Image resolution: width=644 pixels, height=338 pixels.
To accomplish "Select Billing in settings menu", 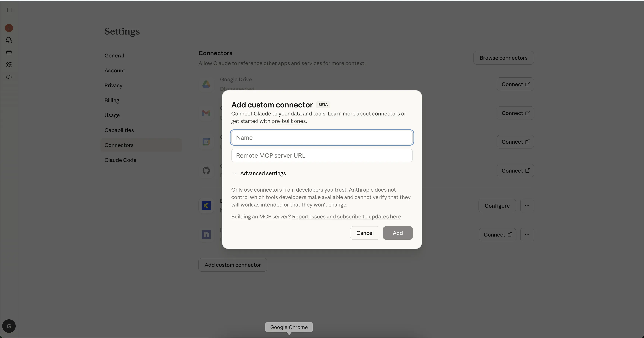I will [x=112, y=100].
